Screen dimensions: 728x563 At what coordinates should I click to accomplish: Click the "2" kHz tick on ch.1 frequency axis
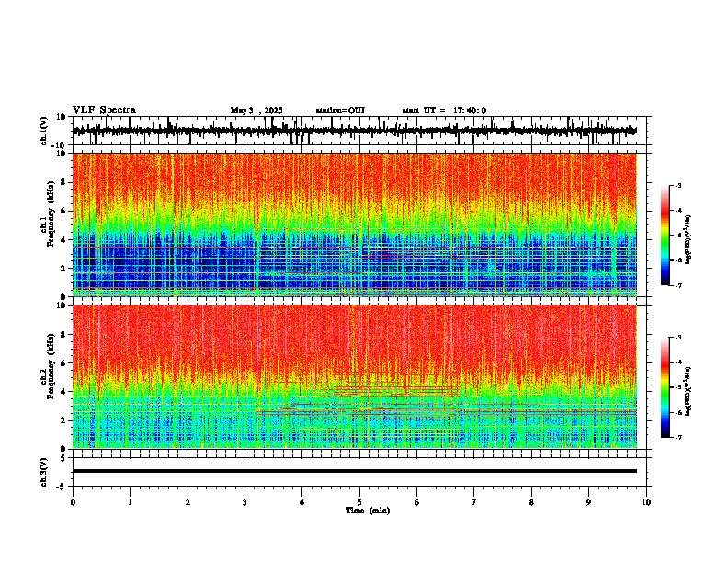tap(63, 268)
